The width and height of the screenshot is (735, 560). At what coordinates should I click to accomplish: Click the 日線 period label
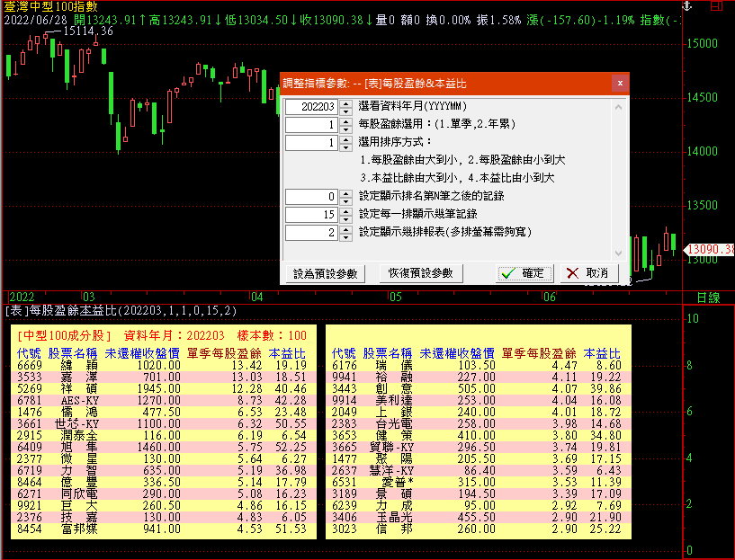point(708,298)
